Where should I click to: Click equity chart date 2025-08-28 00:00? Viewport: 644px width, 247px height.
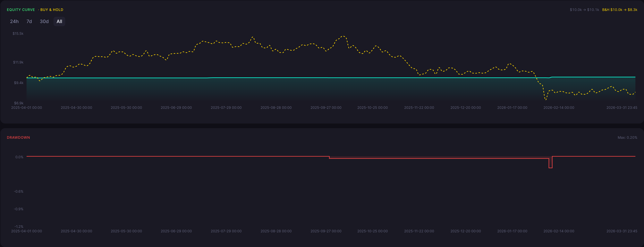coord(276,108)
